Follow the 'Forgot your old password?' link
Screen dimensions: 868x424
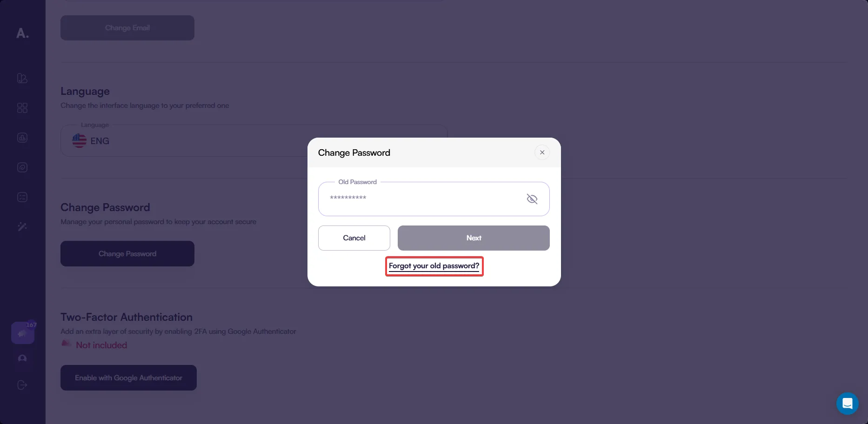point(434,266)
